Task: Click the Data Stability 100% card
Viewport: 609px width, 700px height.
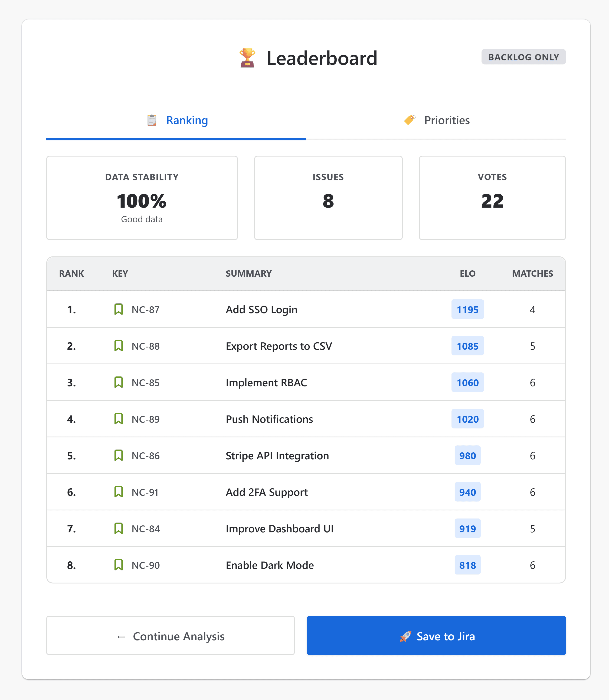Action: 142,198
